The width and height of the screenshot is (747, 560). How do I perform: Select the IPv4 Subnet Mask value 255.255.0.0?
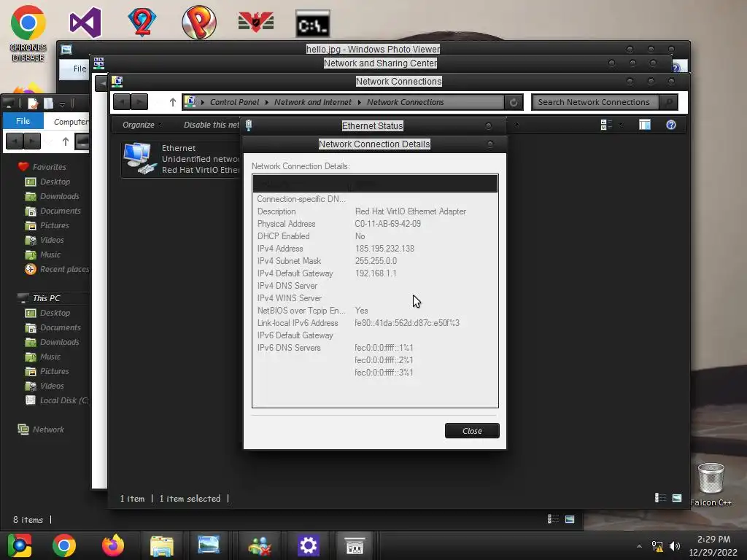pyautogui.click(x=376, y=261)
